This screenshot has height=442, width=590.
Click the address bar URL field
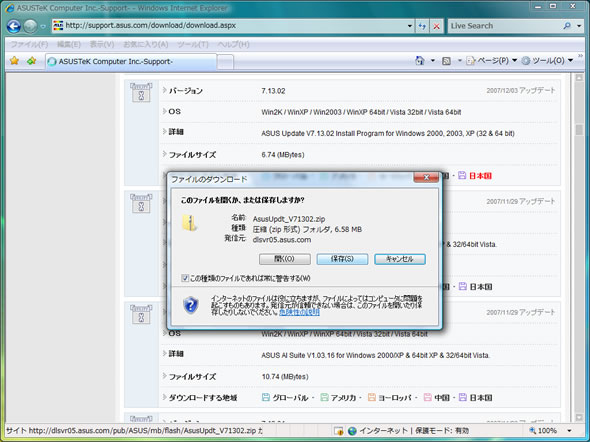click(x=233, y=26)
